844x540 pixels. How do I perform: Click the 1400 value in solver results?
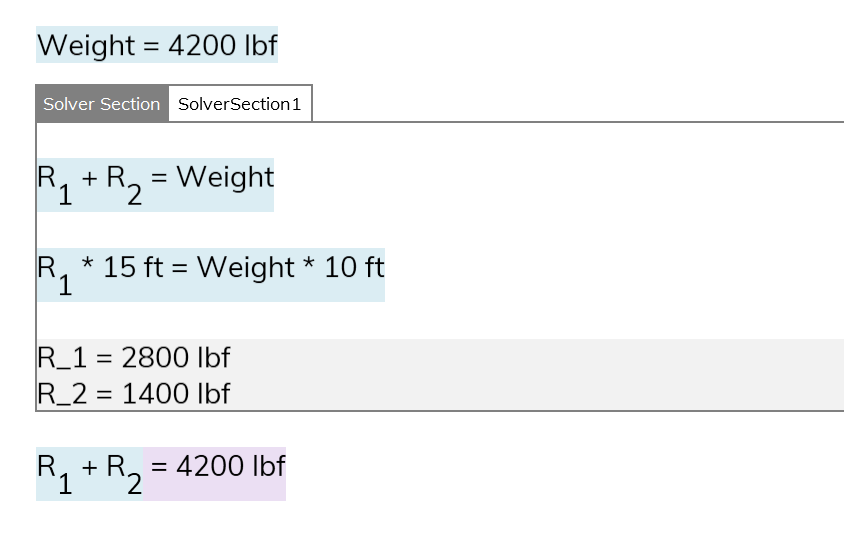156,394
